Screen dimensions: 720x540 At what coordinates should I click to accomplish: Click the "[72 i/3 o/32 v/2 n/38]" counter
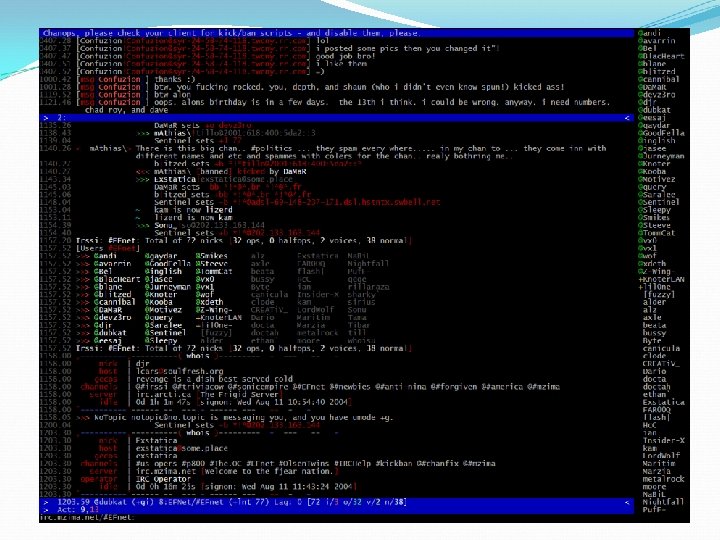(x=357, y=502)
